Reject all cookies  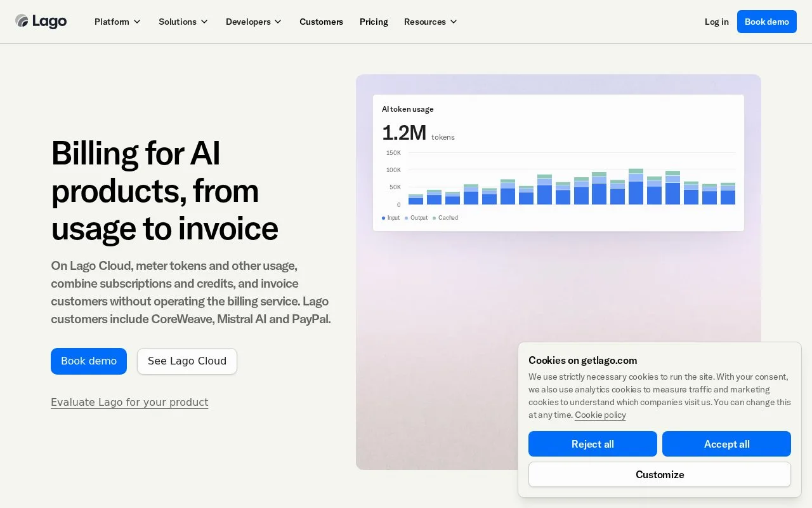[x=593, y=444]
